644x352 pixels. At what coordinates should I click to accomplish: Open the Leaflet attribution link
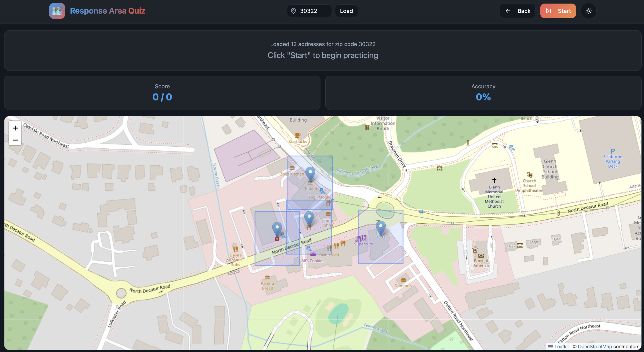[561, 346]
